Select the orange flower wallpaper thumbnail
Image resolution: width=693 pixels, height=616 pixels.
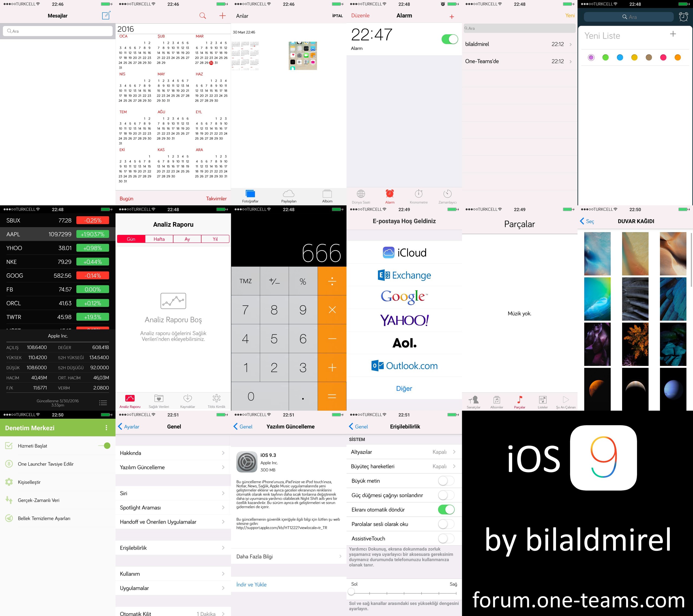coord(635,344)
